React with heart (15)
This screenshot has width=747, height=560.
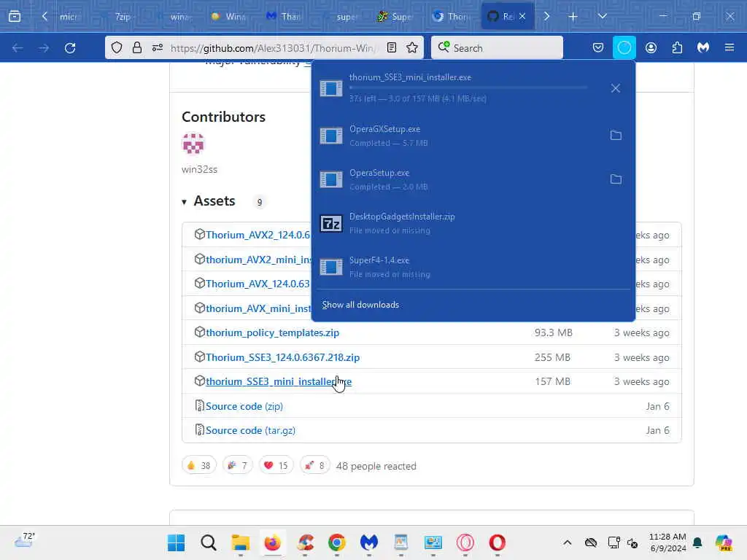pyautogui.click(x=276, y=465)
